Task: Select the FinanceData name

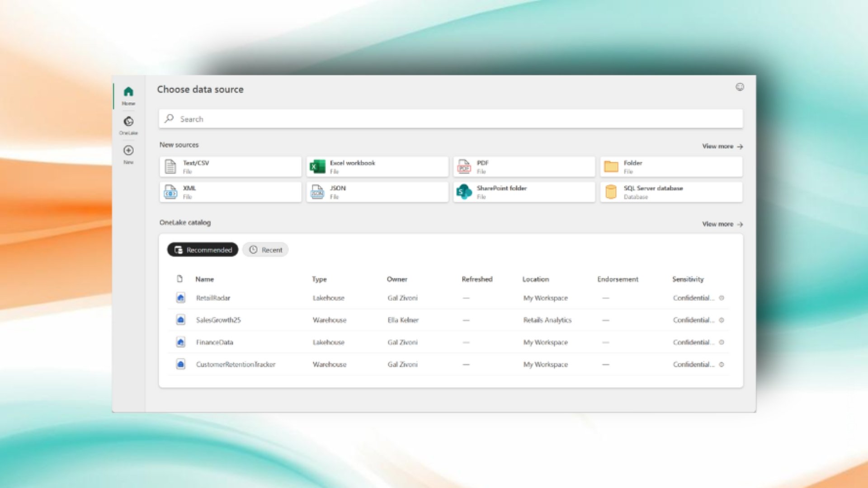Action: [215, 342]
